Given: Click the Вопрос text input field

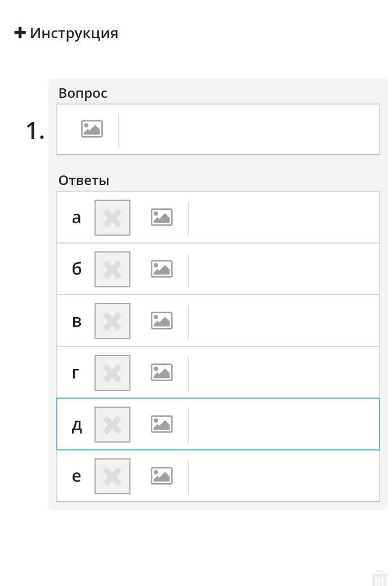Looking at the screenshot, I should tap(249, 129).
